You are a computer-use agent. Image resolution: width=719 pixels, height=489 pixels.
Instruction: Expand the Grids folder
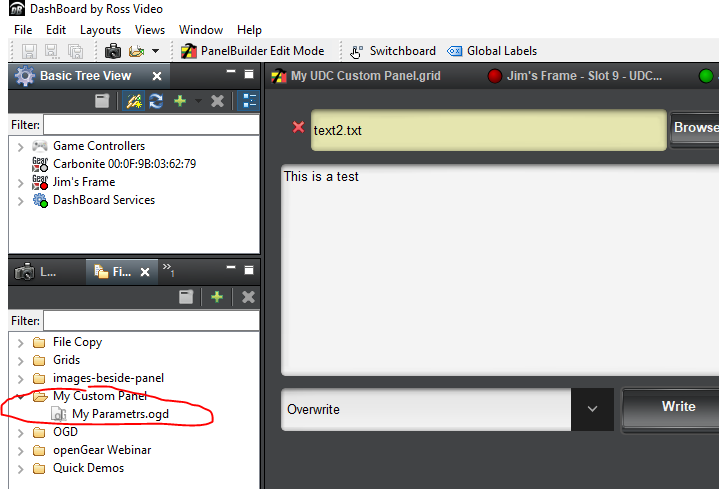coord(20,361)
